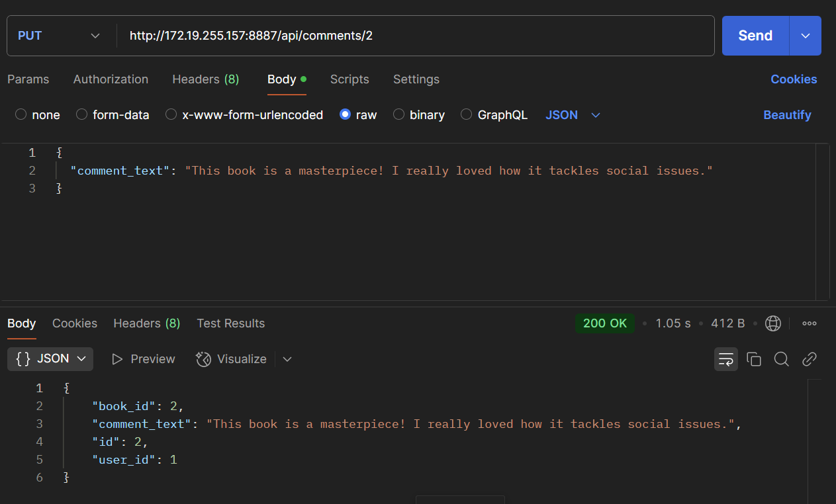Image resolution: width=836 pixels, height=504 pixels.
Task: Click the link icon in the response toolbar
Action: click(809, 359)
